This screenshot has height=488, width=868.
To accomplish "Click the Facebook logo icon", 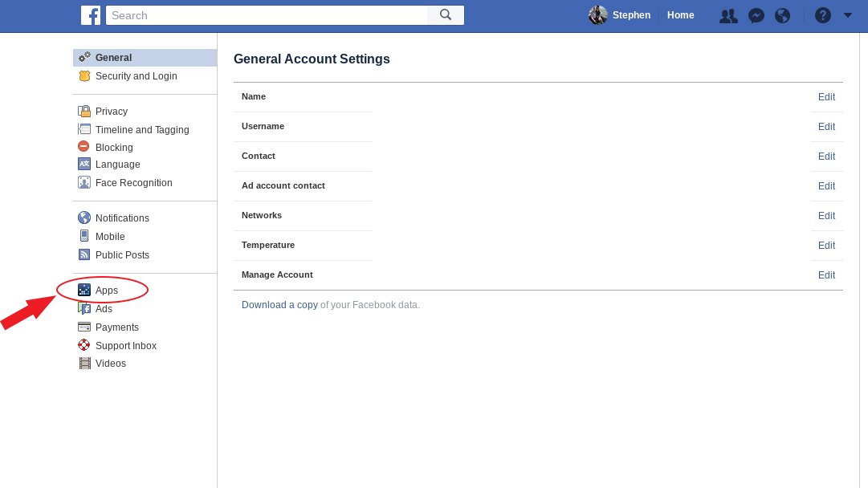I will pyautogui.click(x=90, y=15).
